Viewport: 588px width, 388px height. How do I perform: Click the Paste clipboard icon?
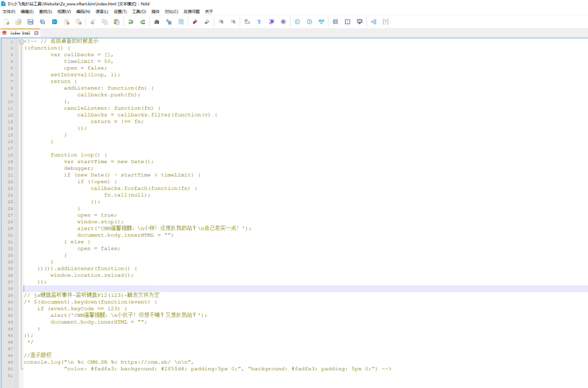click(117, 22)
